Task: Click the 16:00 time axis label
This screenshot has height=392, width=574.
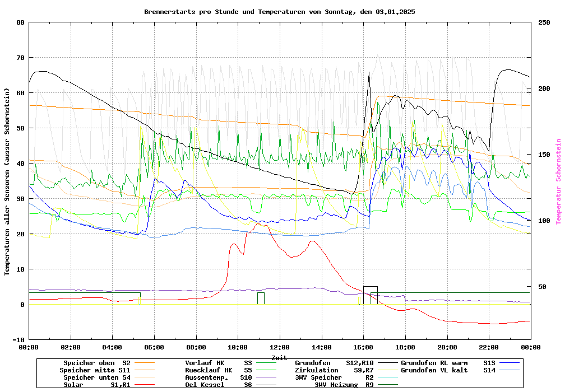Action: click(x=363, y=347)
